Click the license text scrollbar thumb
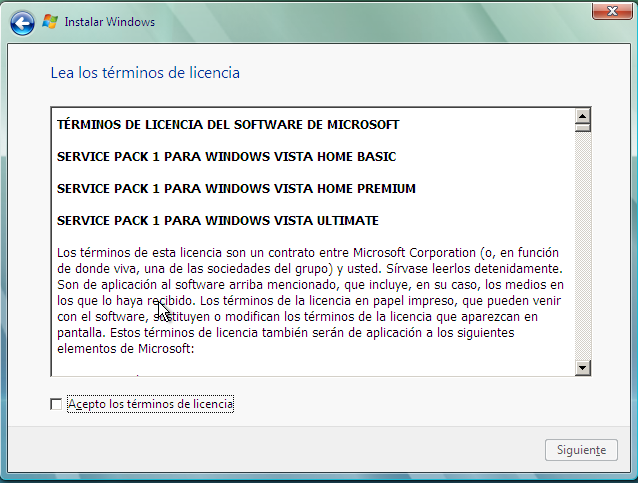 pyautogui.click(x=583, y=128)
